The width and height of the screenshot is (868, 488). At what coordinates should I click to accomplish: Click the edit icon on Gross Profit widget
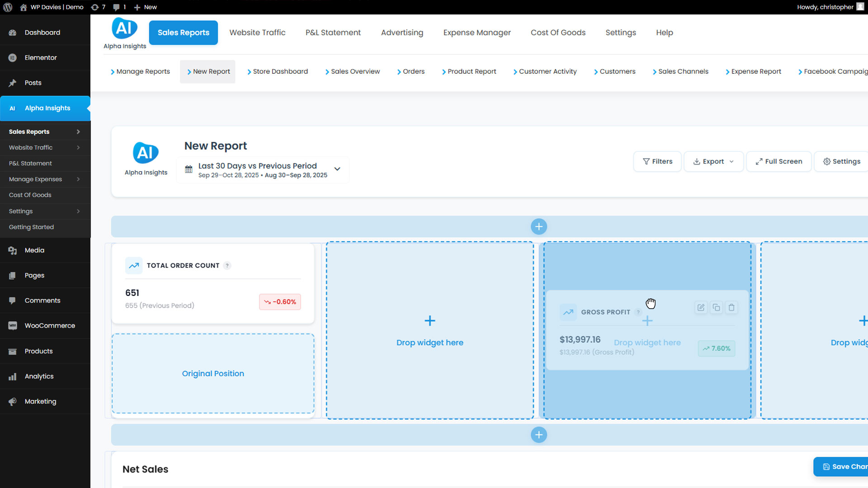[701, 308]
